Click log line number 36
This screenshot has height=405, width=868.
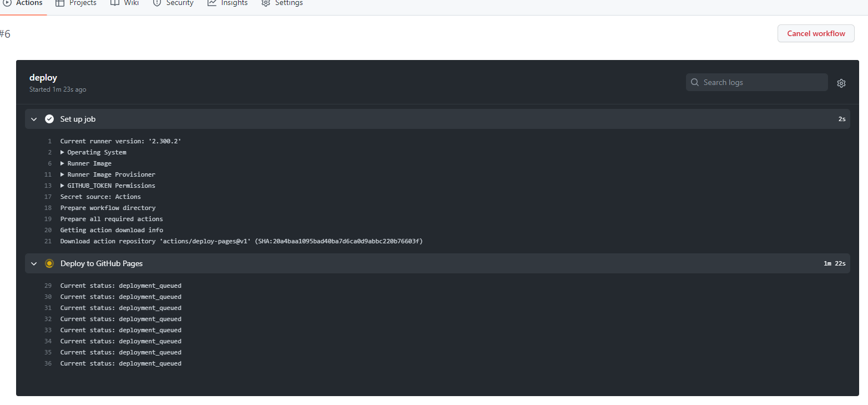(x=48, y=363)
